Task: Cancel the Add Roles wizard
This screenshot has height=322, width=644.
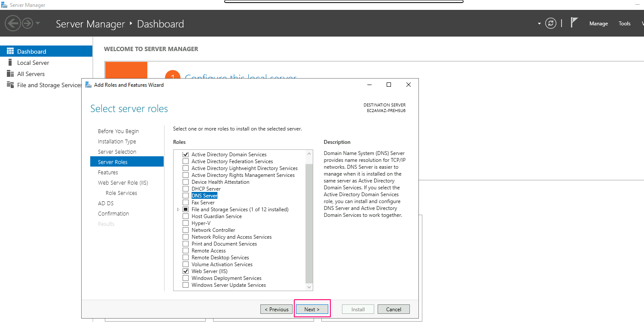Action: (394, 309)
